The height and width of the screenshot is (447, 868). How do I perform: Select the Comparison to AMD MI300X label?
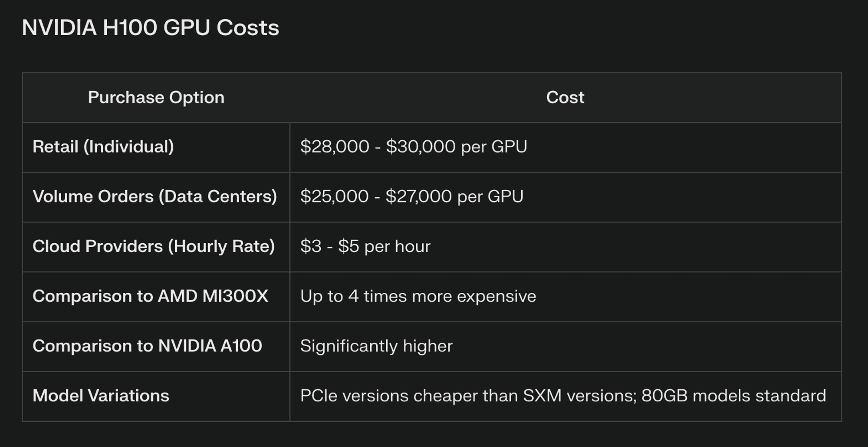[x=150, y=296]
